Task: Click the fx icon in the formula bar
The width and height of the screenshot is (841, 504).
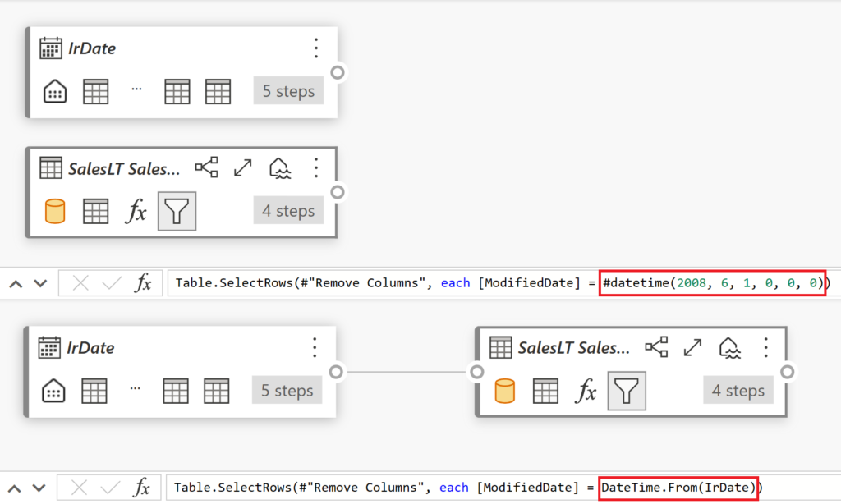Action: [x=142, y=282]
